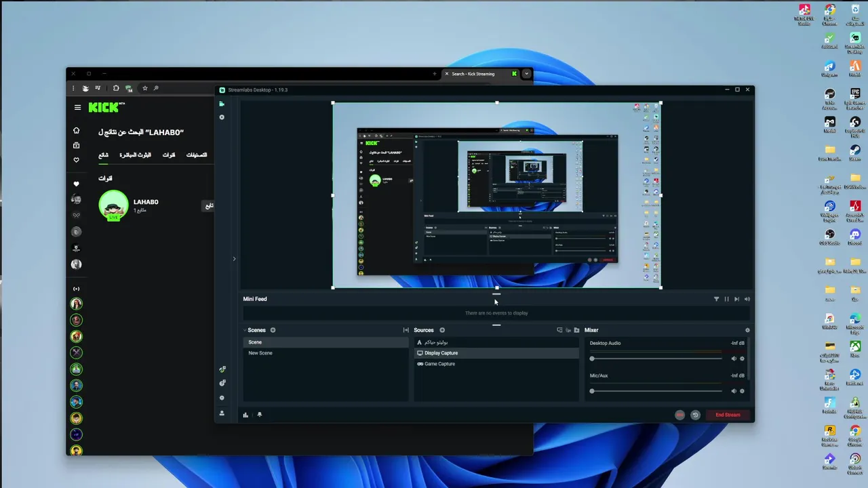868x488 pixels.
Task: Open the Editor icon in Streamlabs sidebar
Action: (x=222, y=104)
